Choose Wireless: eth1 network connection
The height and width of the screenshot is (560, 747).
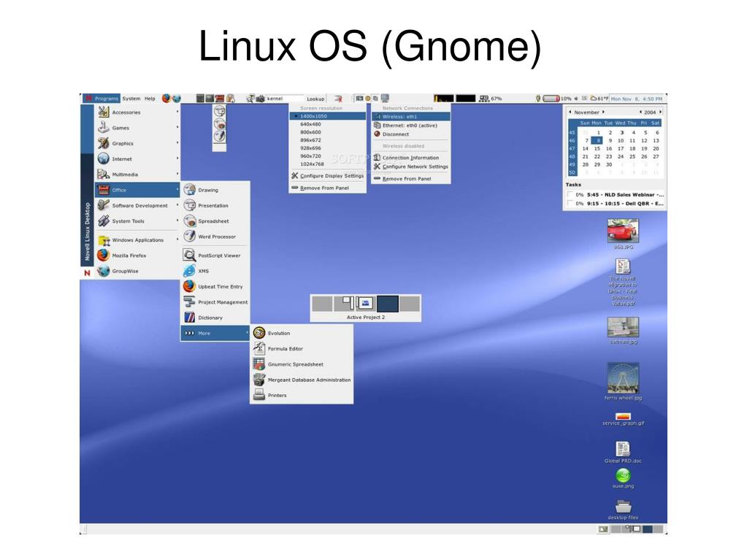click(x=410, y=116)
